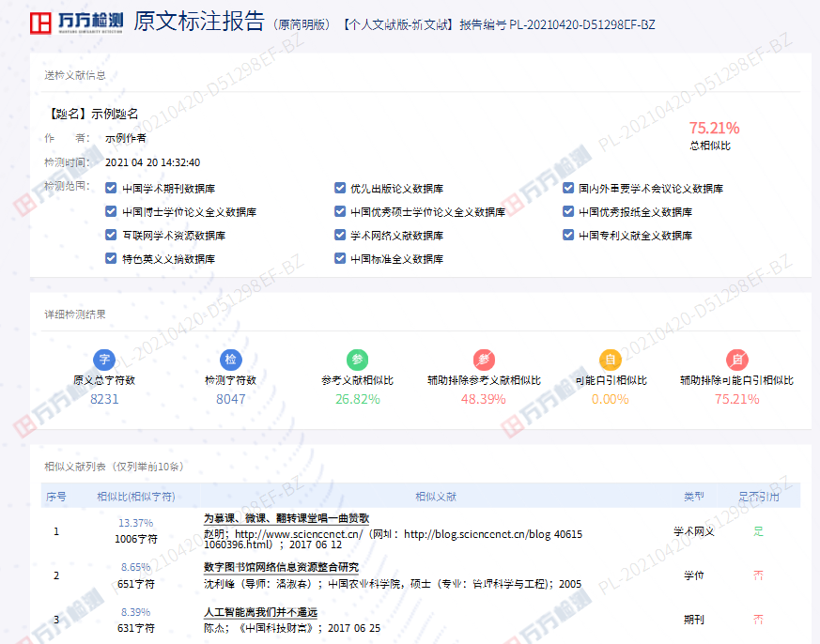The height and width of the screenshot is (644, 820).
Task: Click the red crossed 参 exclusion icon
Action: point(485,360)
